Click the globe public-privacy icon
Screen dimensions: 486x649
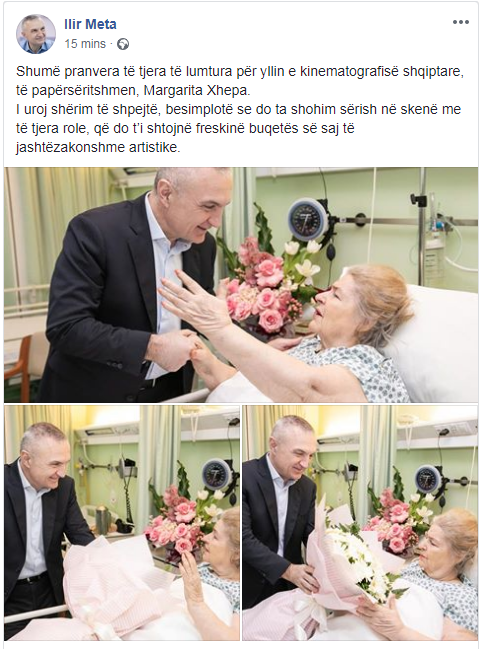point(123,44)
